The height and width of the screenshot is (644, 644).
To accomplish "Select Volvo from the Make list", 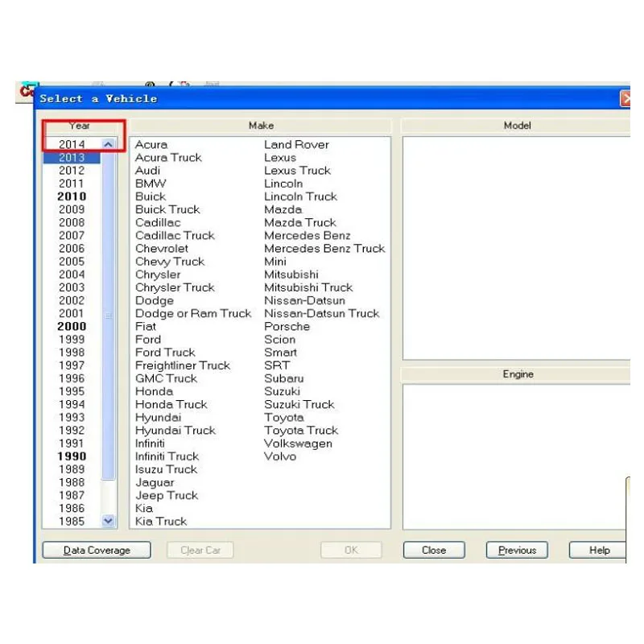I will [x=281, y=456].
